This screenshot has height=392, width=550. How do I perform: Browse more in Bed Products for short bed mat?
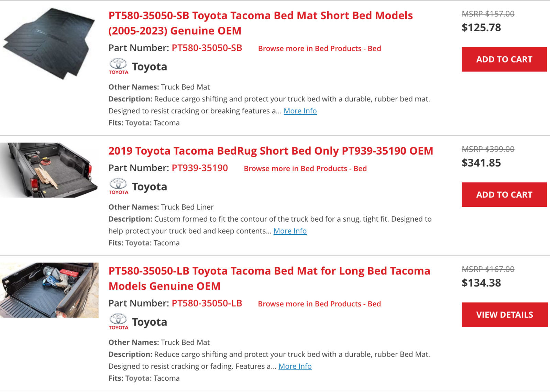[x=319, y=48]
